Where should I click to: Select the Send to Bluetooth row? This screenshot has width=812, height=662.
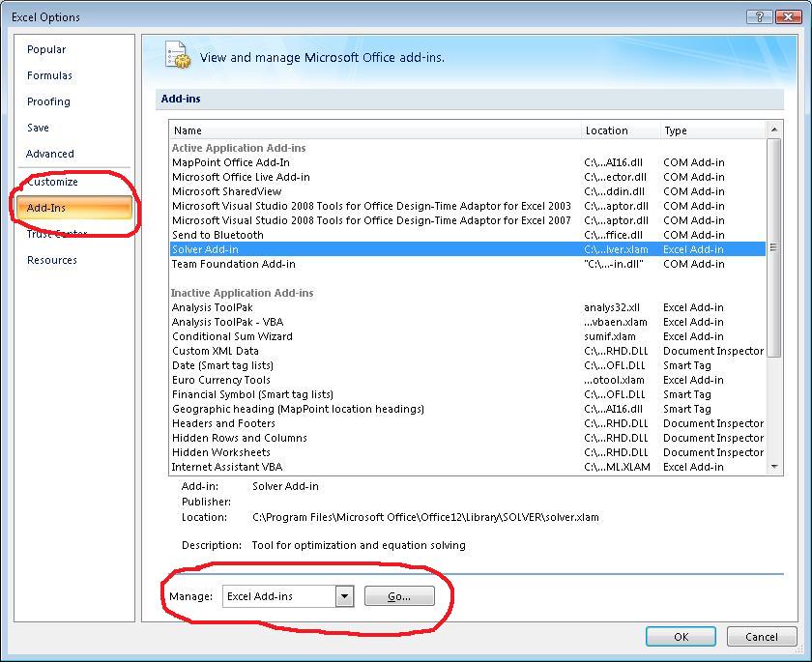468,235
